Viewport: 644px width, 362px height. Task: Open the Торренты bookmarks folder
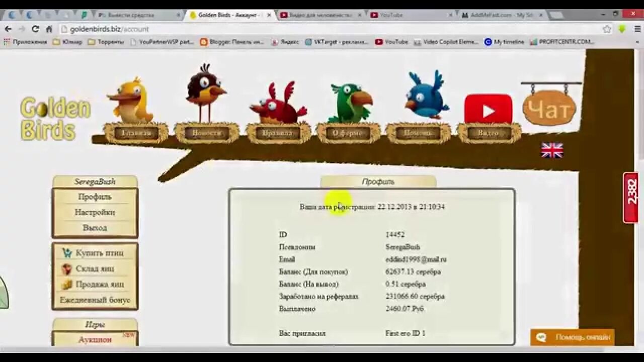[106, 42]
